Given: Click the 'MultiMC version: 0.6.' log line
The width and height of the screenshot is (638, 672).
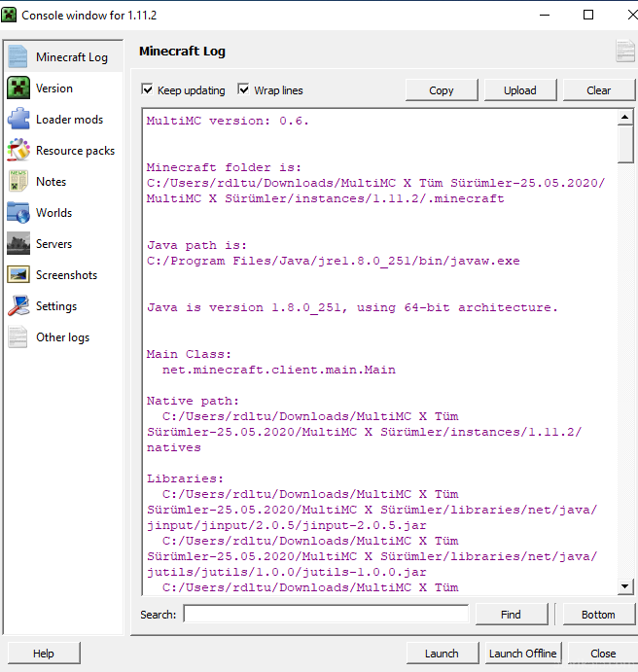Looking at the screenshot, I should tap(228, 121).
